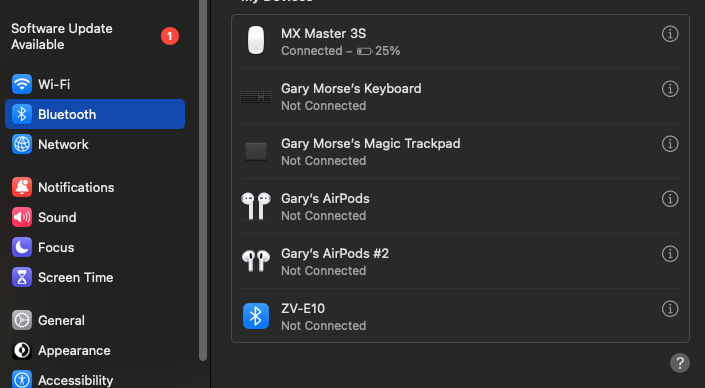Click Software Update Available notice
705x388 pixels.
[x=95, y=36]
